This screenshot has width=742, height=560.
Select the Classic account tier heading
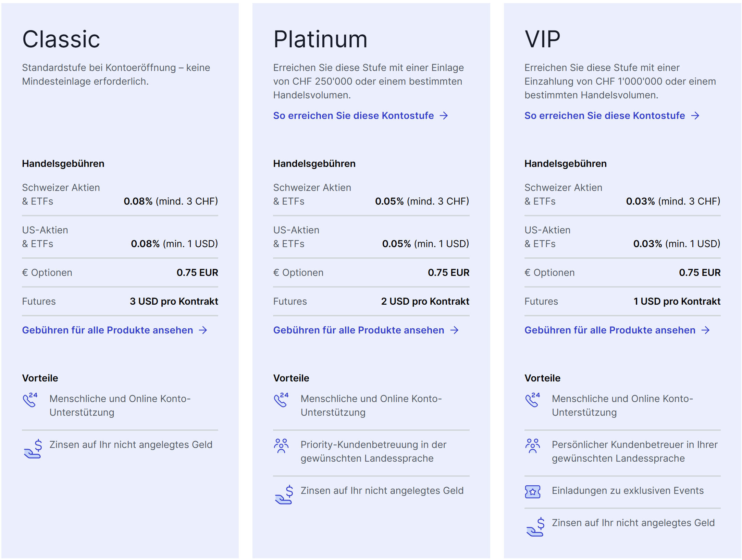61,39
